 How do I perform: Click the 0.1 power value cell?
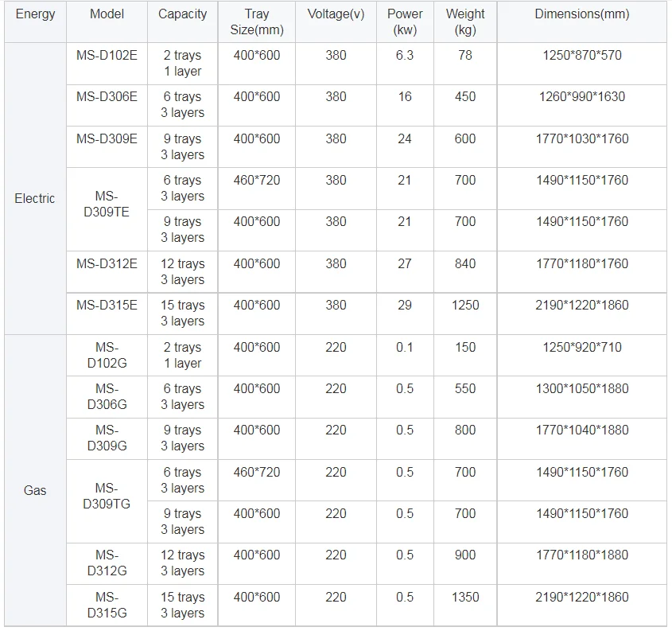point(405,348)
